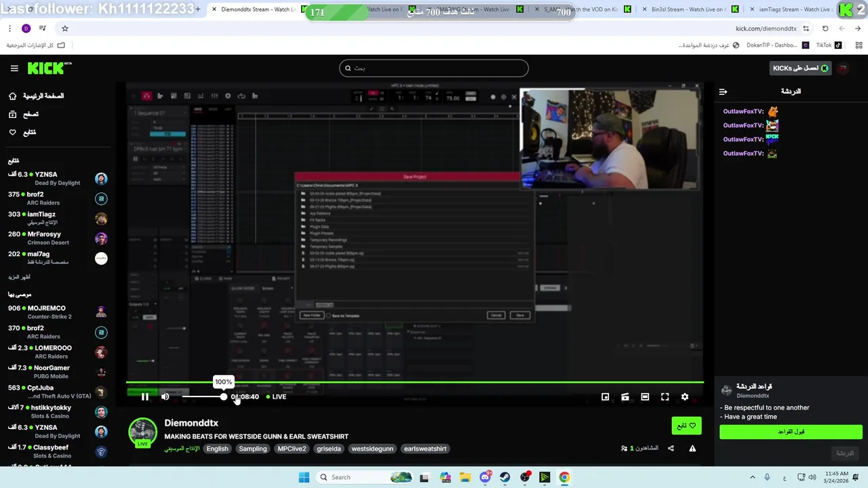The height and width of the screenshot is (488, 868).
Task: Switch to Diemonddtx Stream browser tab
Action: pos(258,9)
